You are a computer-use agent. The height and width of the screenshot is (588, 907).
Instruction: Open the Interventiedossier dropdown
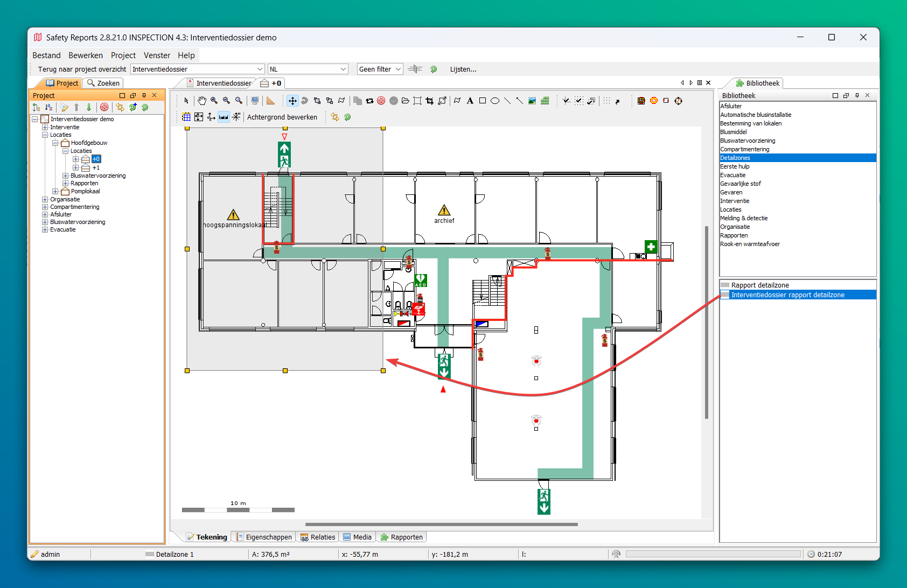tap(260, 69)
